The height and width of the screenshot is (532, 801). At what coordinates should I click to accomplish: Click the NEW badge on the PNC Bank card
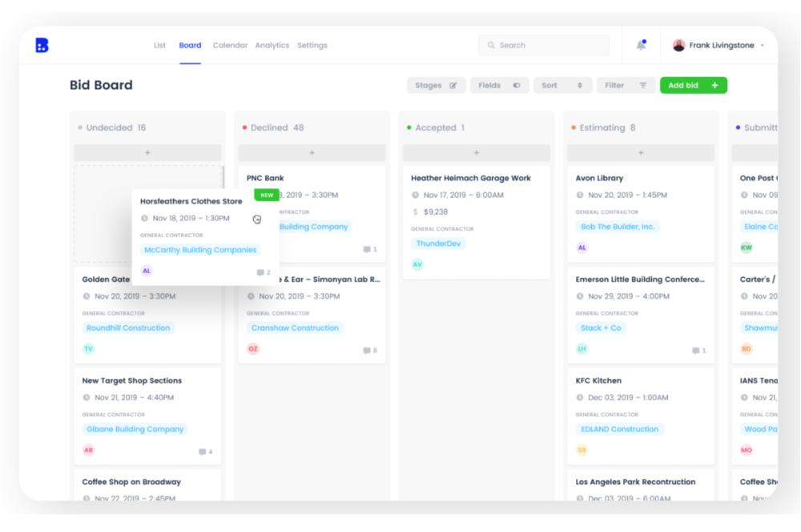click(x=267, y=195)
